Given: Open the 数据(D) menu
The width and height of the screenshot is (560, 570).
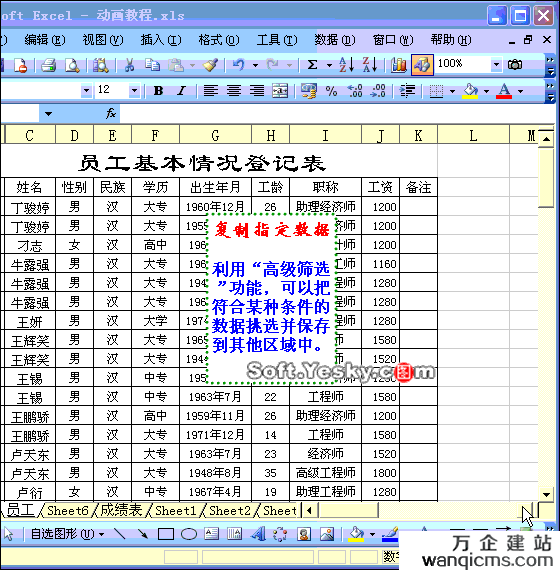Looking at the screenshot, I should (x=335, y=40).
